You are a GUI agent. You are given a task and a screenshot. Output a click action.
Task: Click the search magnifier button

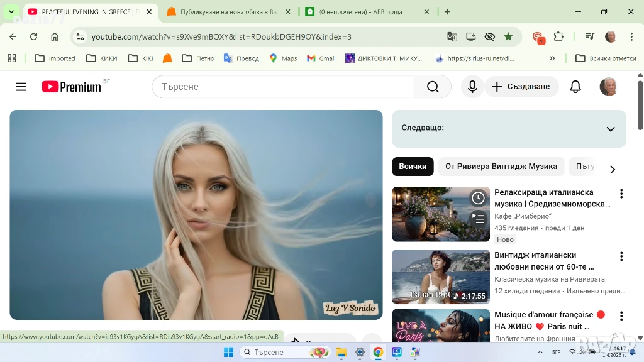pos(433,87)
